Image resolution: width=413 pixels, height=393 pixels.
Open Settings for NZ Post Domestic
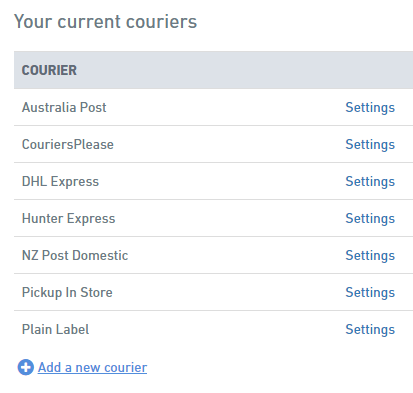[370, 256]
